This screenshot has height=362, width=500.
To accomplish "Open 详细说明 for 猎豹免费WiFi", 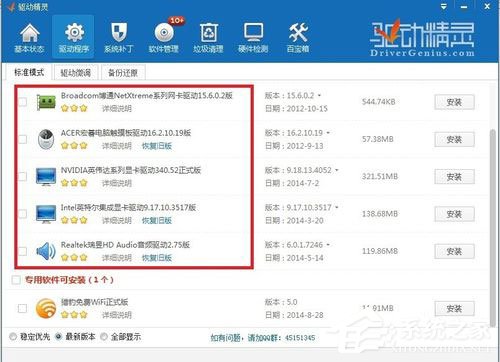I will click(117, 315).
